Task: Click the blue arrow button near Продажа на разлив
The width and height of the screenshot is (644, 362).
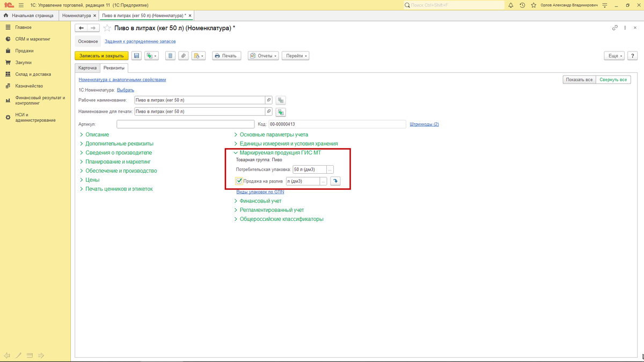Action: click(335, 181)
